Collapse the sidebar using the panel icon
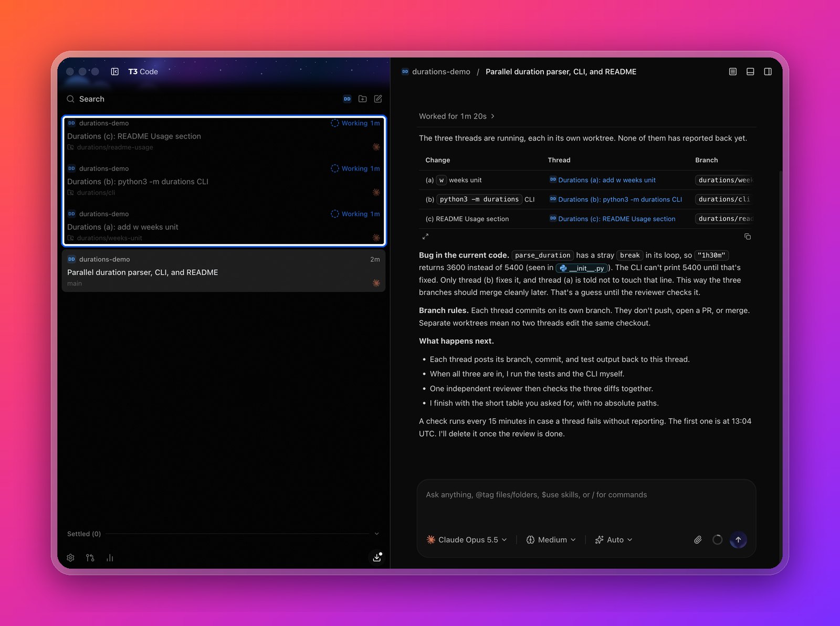Viewport: 840px width, 626px height. pyautogui.click(x=114, y=71)
